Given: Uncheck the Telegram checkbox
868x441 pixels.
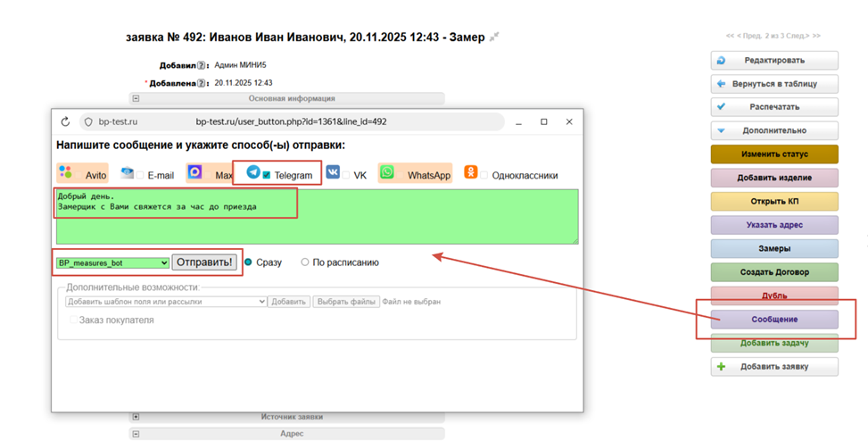Looking at the screenshot, I should pyautogui.click(x=267, y=175).
